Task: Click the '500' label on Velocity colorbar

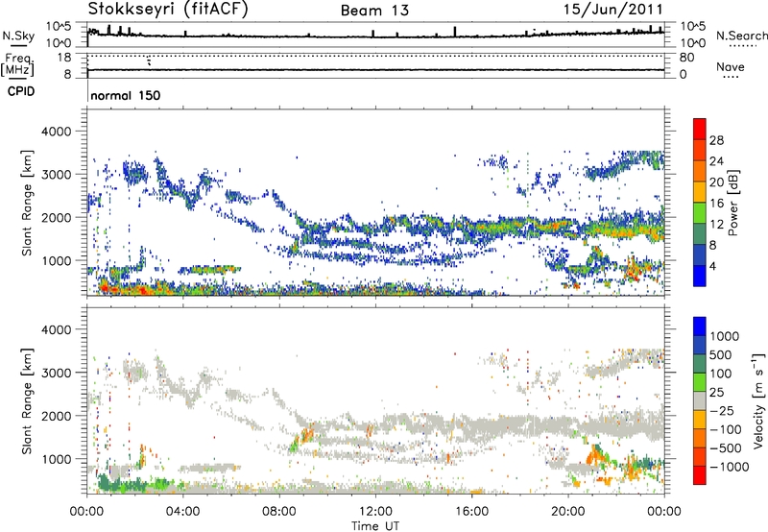Action: [x=720, y=354]
